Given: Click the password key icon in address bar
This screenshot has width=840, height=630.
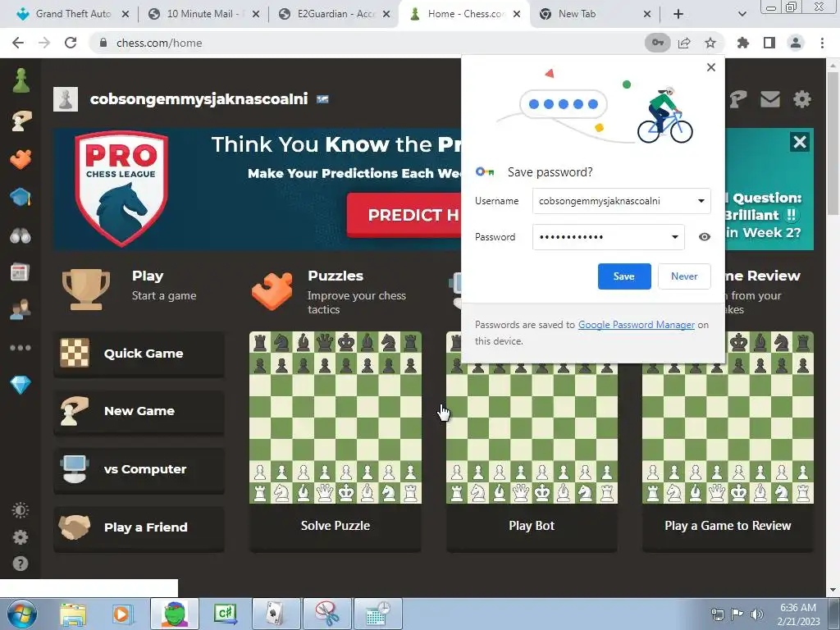Looking at the screenshot, I should click(657, 43).
